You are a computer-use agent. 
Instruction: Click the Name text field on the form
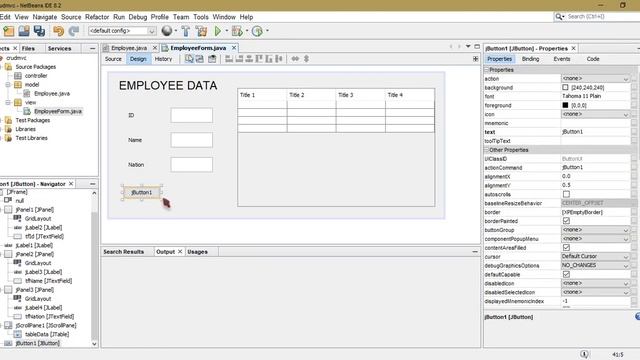[191, 140]
